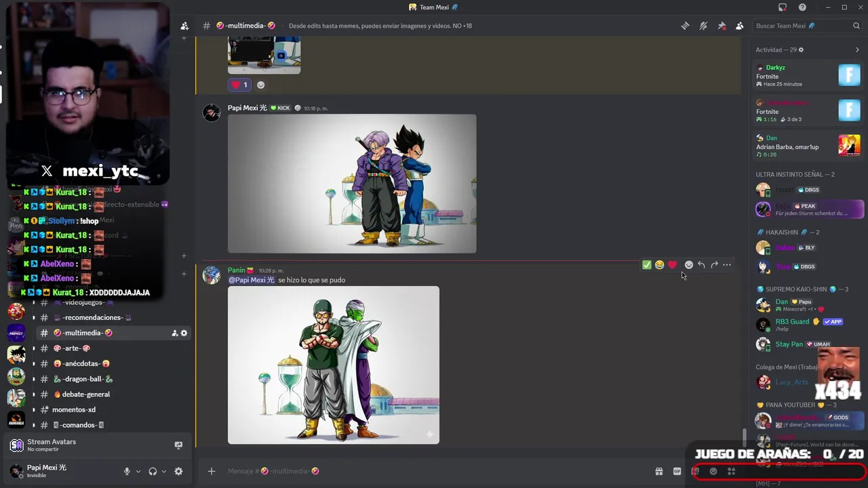
Task: Open the Project server icon
Action: tap(16, 333)
